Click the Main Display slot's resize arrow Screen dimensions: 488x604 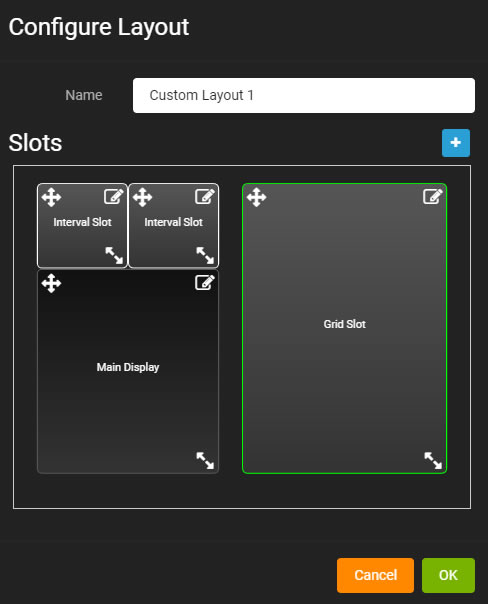point(205,460)
